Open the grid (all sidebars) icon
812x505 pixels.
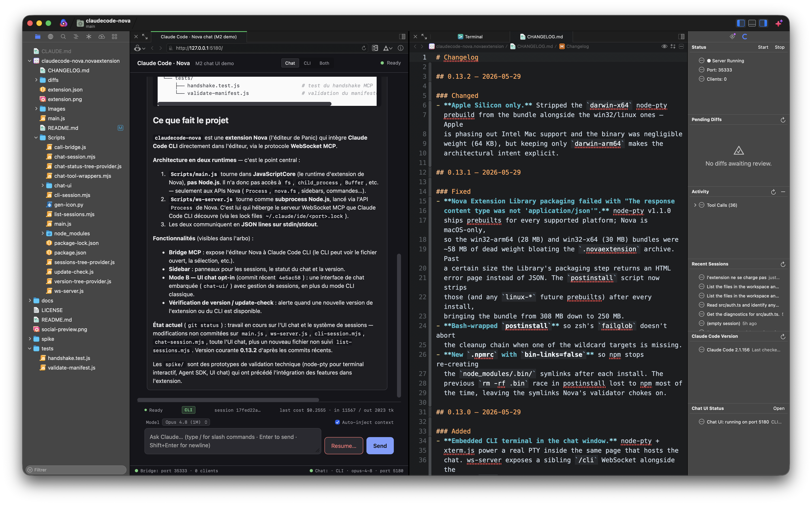(114, 37)
